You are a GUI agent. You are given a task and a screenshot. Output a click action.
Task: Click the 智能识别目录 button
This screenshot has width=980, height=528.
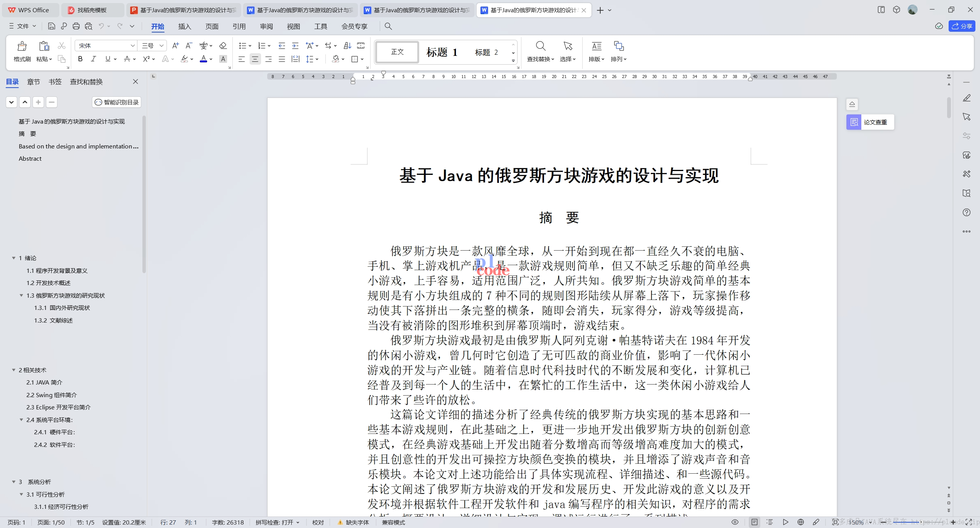click(x=117, y=102)
